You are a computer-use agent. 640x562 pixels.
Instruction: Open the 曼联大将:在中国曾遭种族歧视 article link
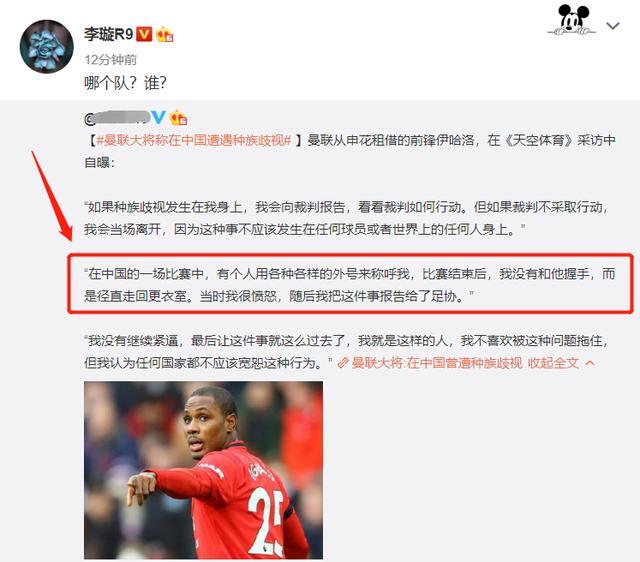[x=437, y=363]
